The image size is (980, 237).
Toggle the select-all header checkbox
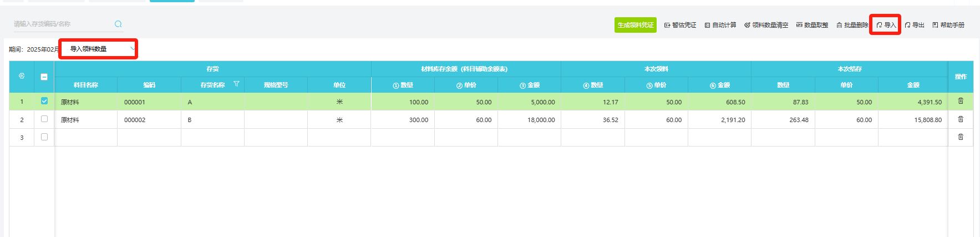(x=44, y=77)
